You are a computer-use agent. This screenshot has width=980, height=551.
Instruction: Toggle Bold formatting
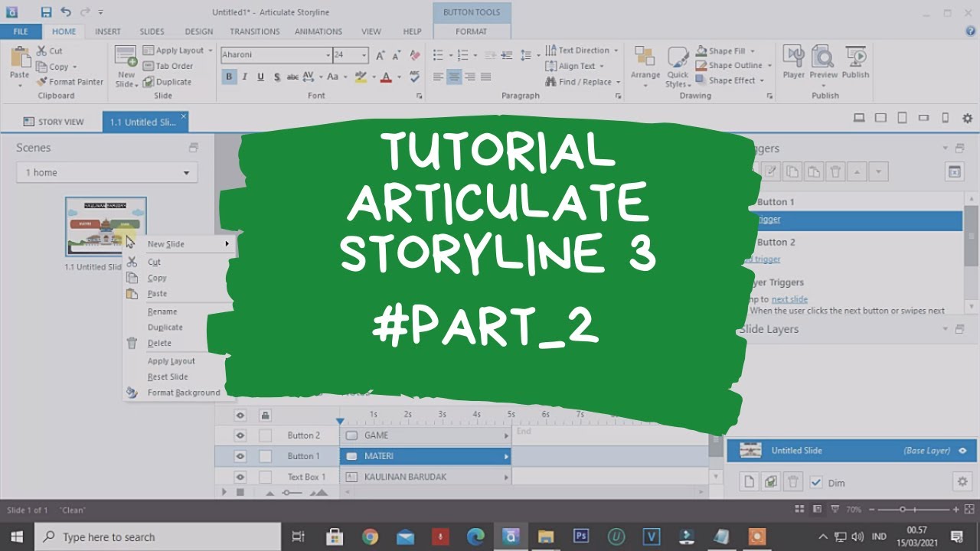[229, 77]
